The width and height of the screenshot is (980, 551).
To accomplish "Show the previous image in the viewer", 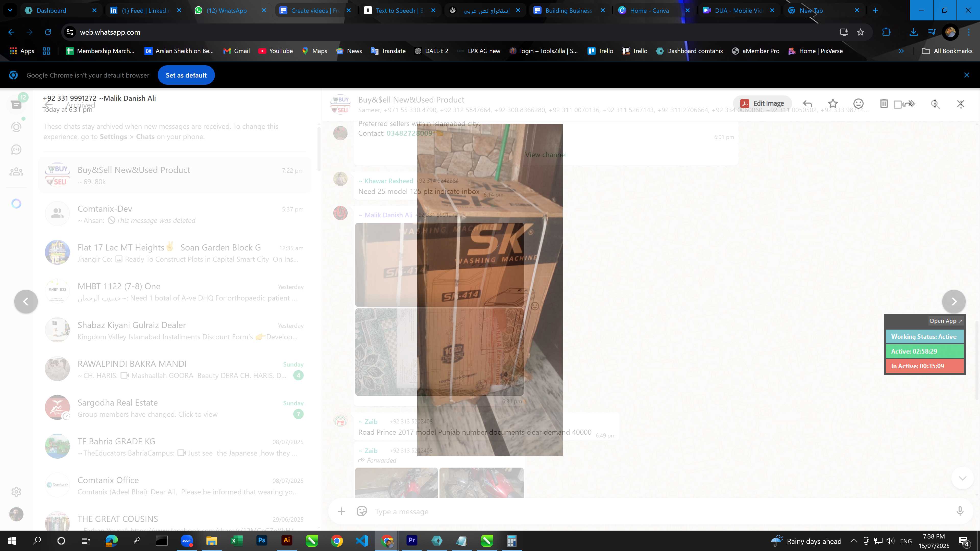I will (x=26, y=302).
